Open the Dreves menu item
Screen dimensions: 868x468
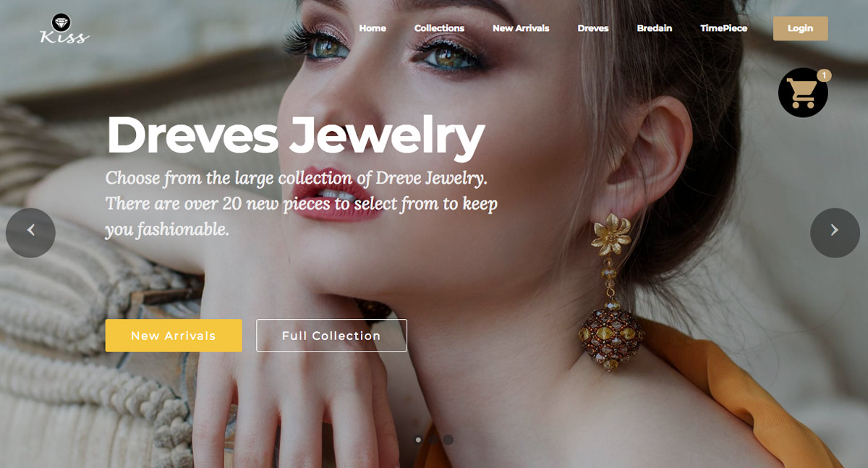pos(593,28)
